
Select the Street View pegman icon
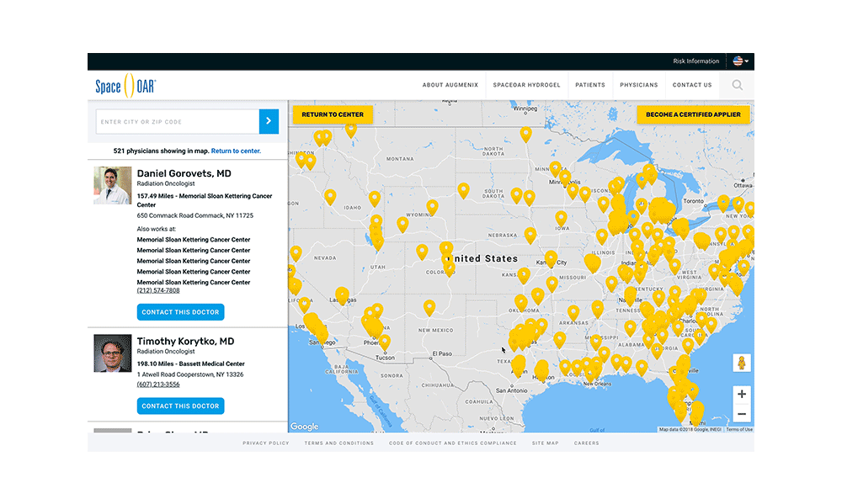point(742,363)
